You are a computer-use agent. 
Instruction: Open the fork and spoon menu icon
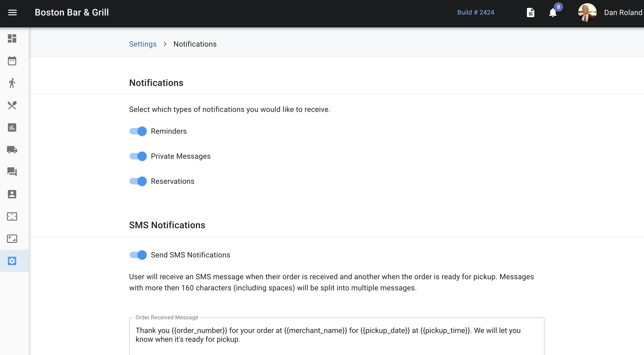(12, 105)
